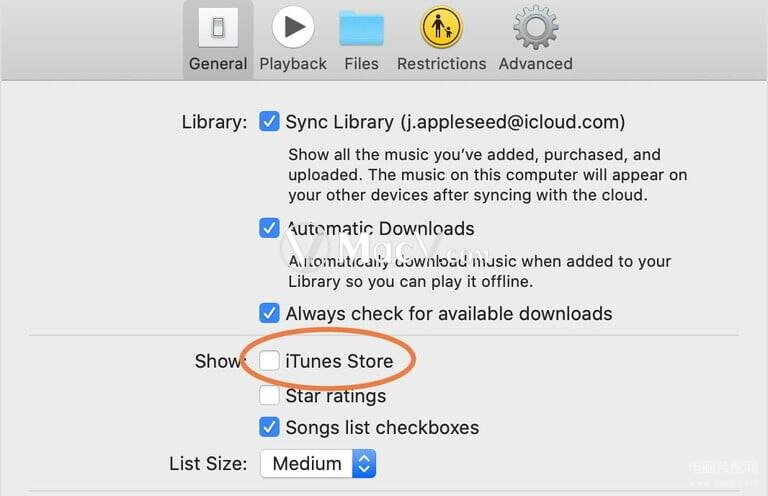Screen dimensions: 768x496
Task: Disable the Automatic Downloads checkbox
Action: [x=269, y=228]
